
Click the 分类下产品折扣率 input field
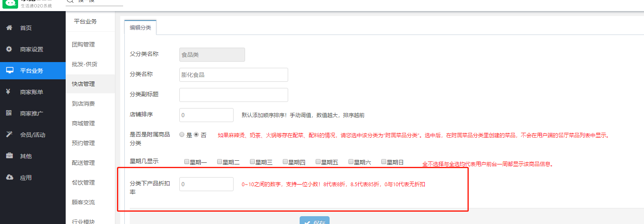pos(206,184)
